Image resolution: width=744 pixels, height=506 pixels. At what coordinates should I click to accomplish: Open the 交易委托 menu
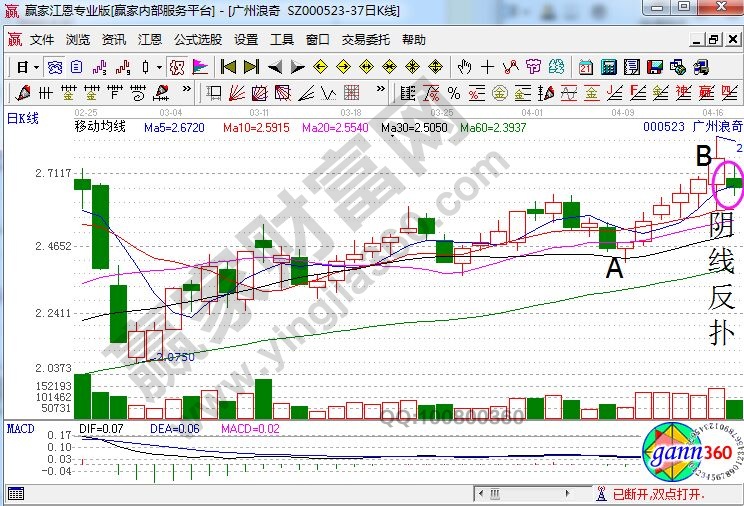[366, 40]
